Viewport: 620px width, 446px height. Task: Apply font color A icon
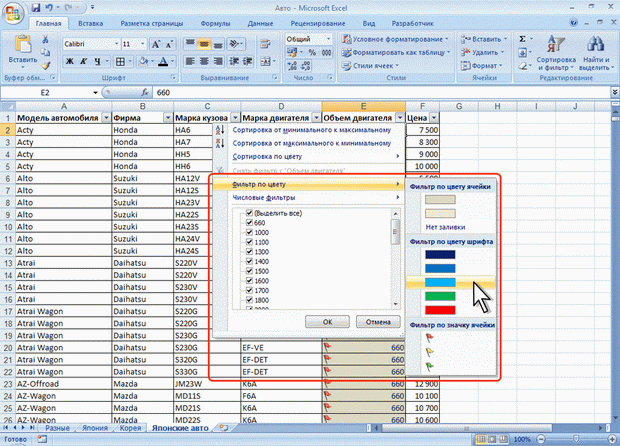[x=163, y=61]
